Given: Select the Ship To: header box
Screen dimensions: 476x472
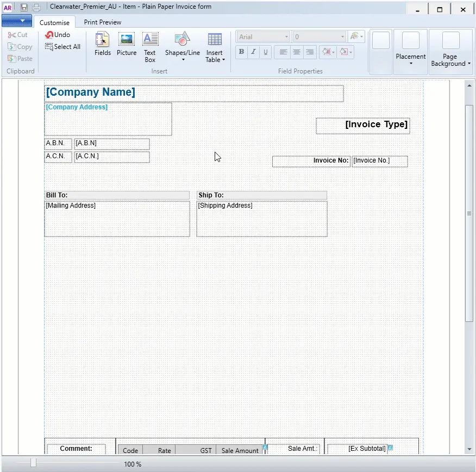Looking at the screenshot, I should 262,195.
